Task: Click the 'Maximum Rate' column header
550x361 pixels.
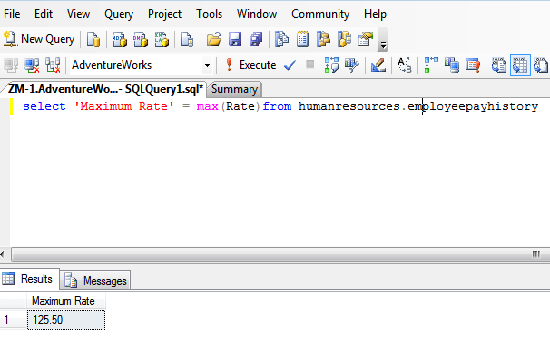Action: 66,301
